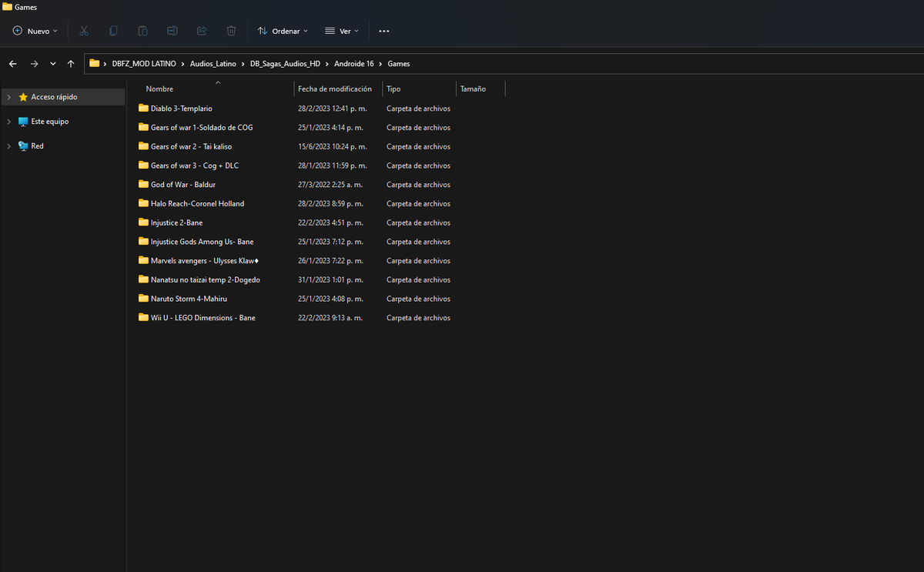924x572 pixels.
Task: Click the Delete trash icon
Action: pos(231,31)
